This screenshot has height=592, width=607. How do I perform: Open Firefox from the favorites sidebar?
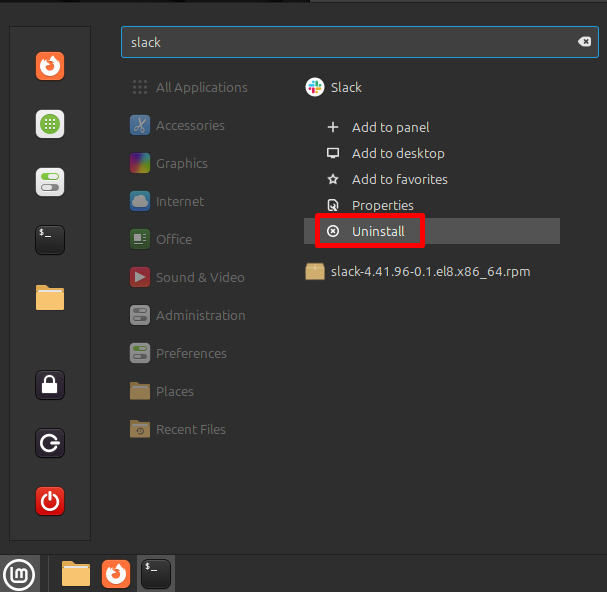tap(50, 66)
